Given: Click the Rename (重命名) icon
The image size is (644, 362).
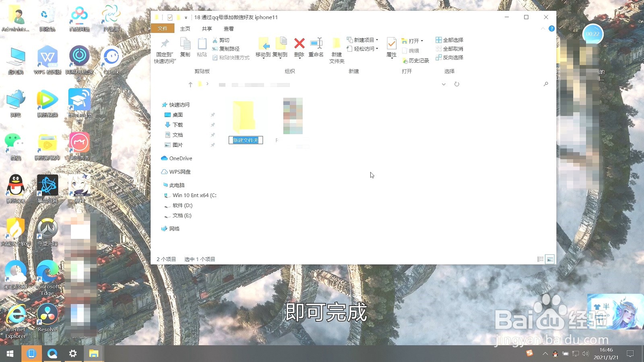Looking at the screenshot, I should coord(316,43).
